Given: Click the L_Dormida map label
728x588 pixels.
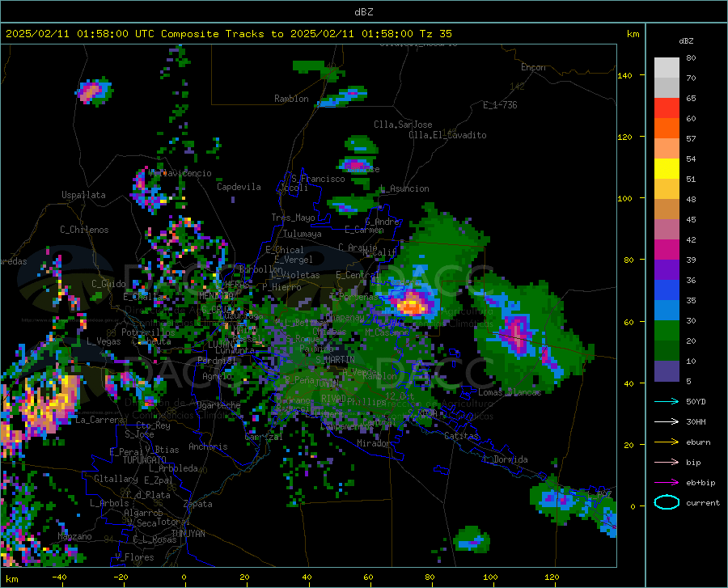Looking at the screenshot, I should [506, 459].
